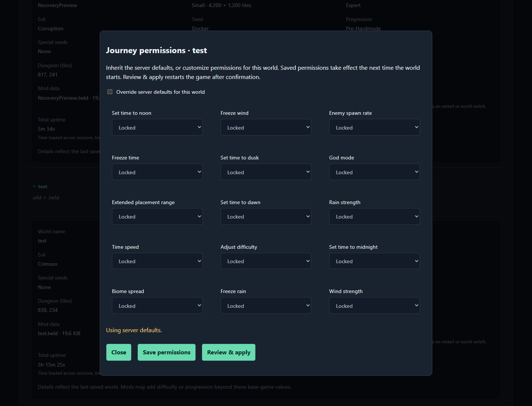Open the Biome spread dropdown

pyautogui.click(x=157, y=306)
